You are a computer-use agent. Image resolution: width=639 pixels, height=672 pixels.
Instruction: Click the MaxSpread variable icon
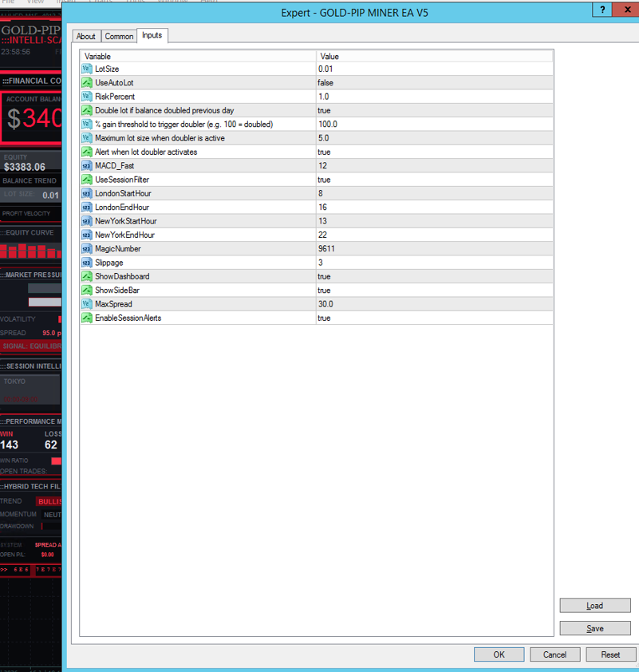[87, 304]
